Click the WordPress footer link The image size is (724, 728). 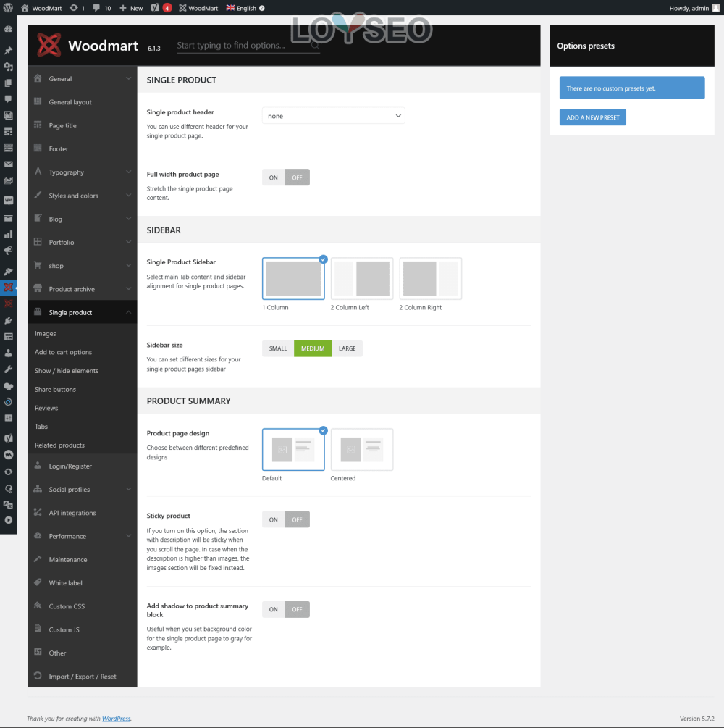click(x=116, y=719)
